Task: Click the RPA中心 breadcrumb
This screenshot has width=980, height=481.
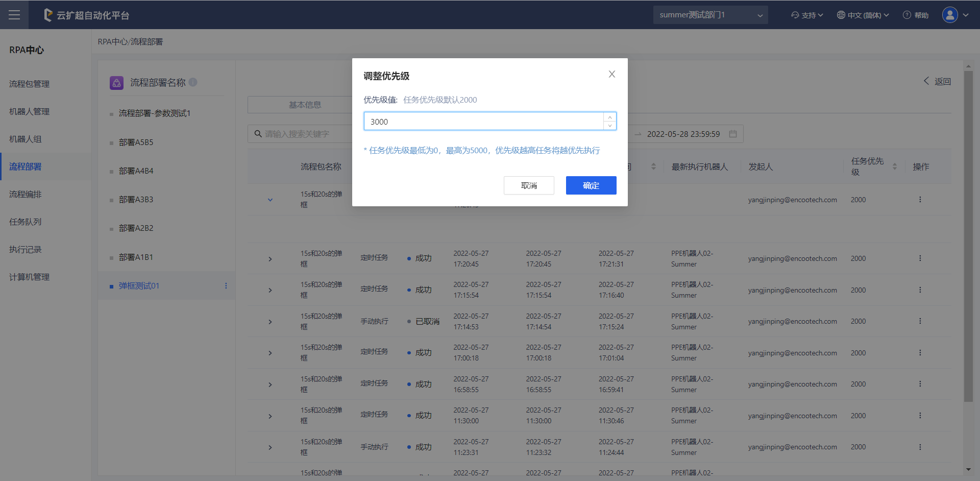Action: coord(113,42)
